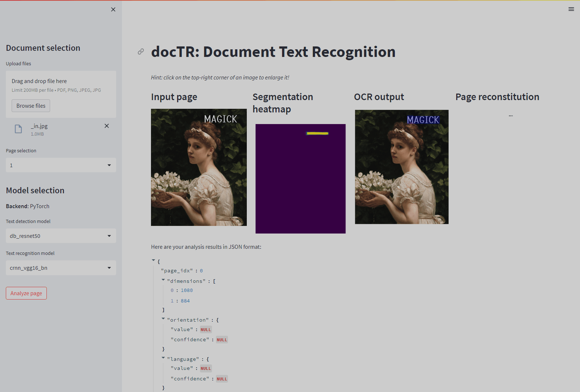580x392 pixels.
Task: Click the Backend: PyTorch label
Action: pyautogui.click(x=28, y=206)
